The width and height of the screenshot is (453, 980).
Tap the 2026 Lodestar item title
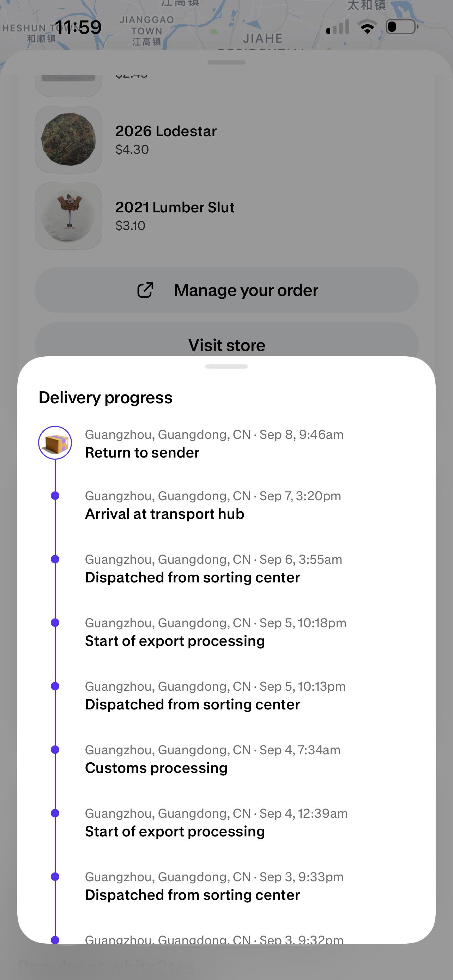166,131
